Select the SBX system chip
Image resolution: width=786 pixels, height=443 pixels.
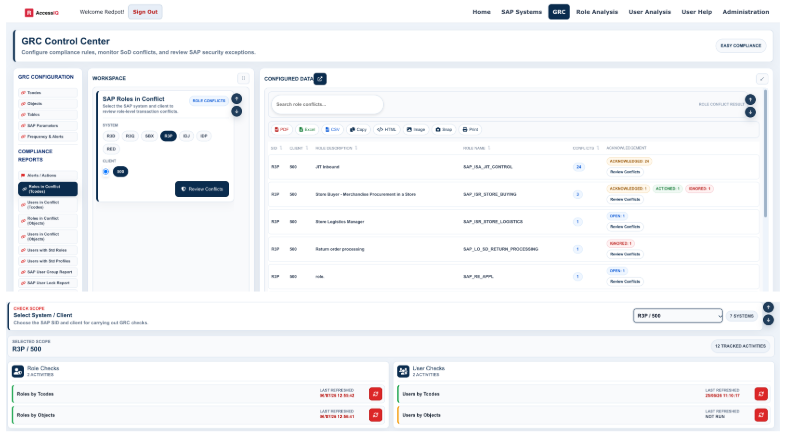coord(149,136)
